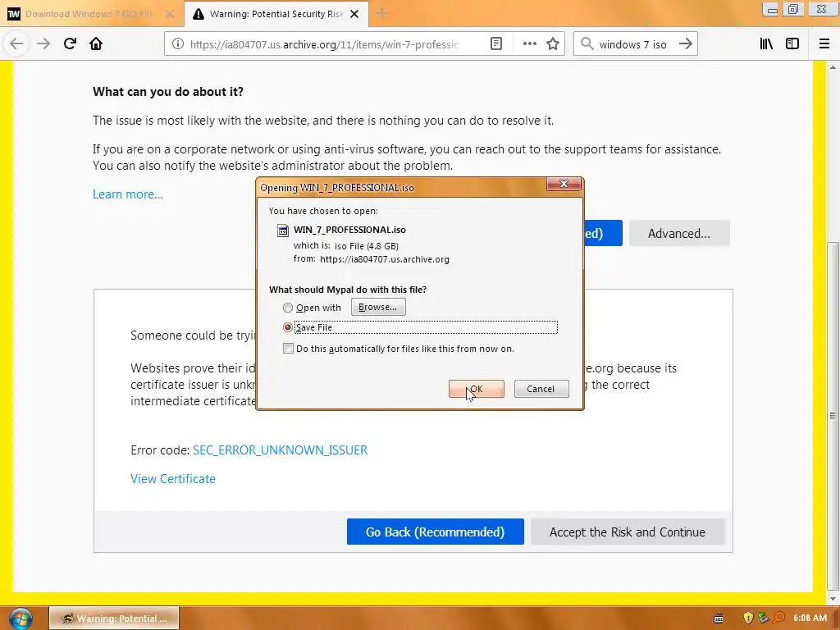
Task: Go back using browser back arrow
Action: (16, 44)
